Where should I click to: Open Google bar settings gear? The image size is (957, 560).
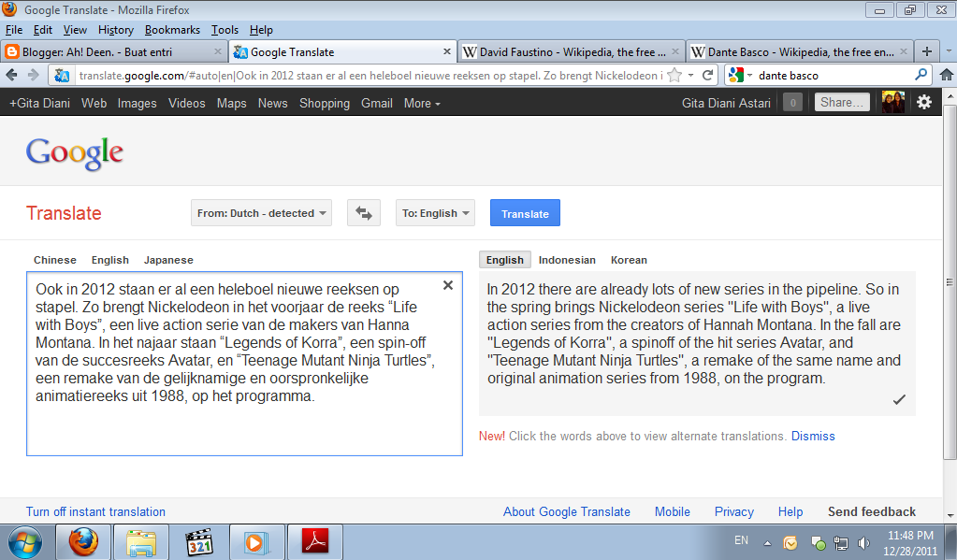click(x=924, y=103)
